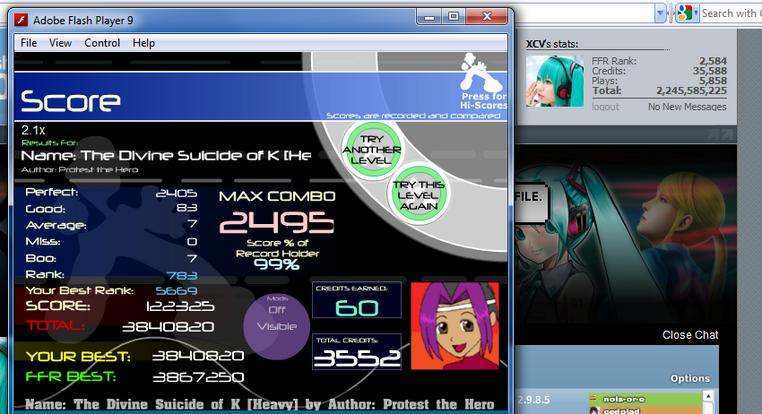Toggle the Mods Off Visible purple circle
This screenshot has width=762, height=414.
(277, 327)
